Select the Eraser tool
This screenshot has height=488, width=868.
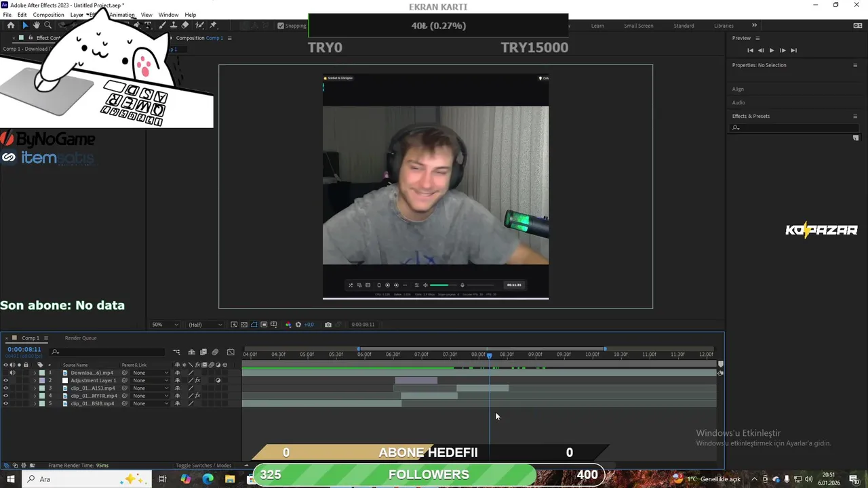[185, 25]
